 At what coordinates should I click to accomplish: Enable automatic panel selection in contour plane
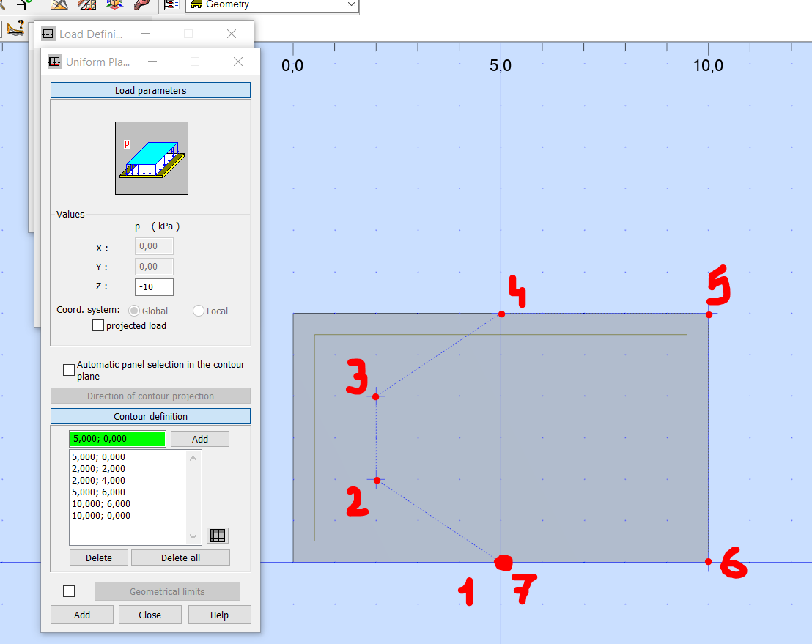[69, 369]
